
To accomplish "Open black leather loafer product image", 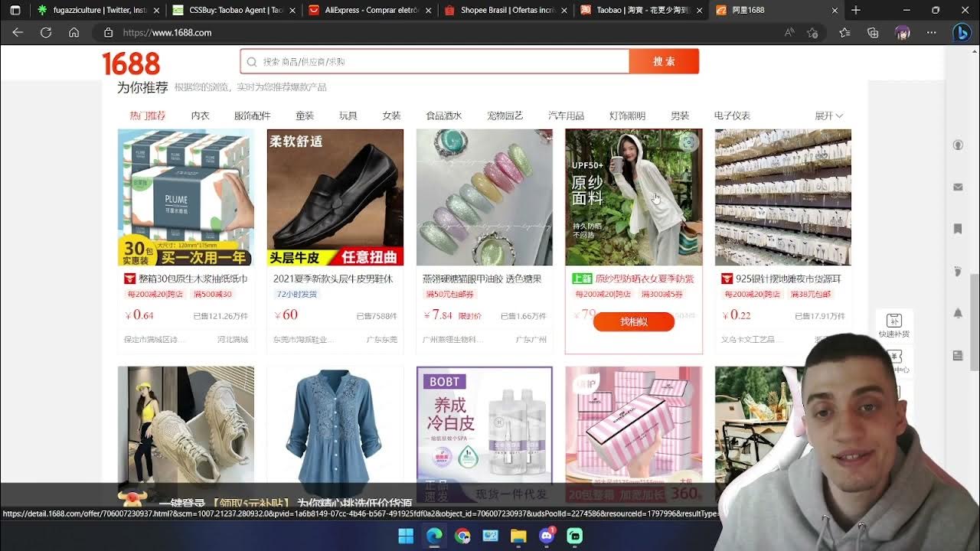I will pos(335,197).
